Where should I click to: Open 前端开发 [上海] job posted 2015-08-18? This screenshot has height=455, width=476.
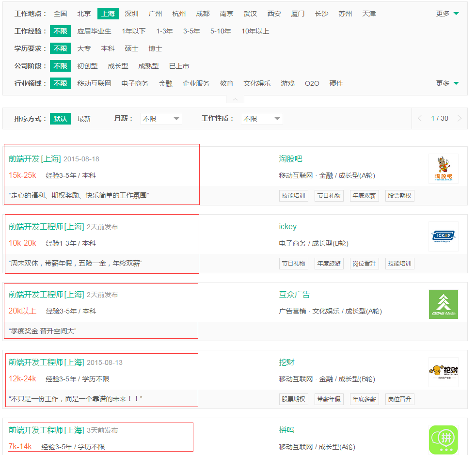click(x=34, y=159)
